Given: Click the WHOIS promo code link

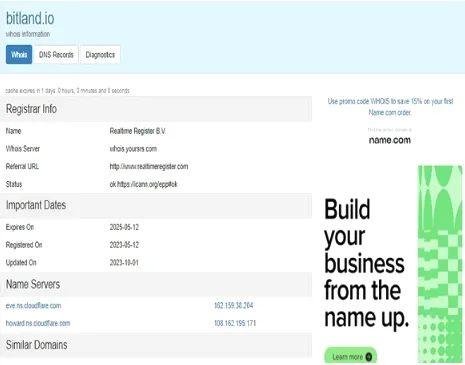Looking at the screenshot, I should click(x=390, y=107).
